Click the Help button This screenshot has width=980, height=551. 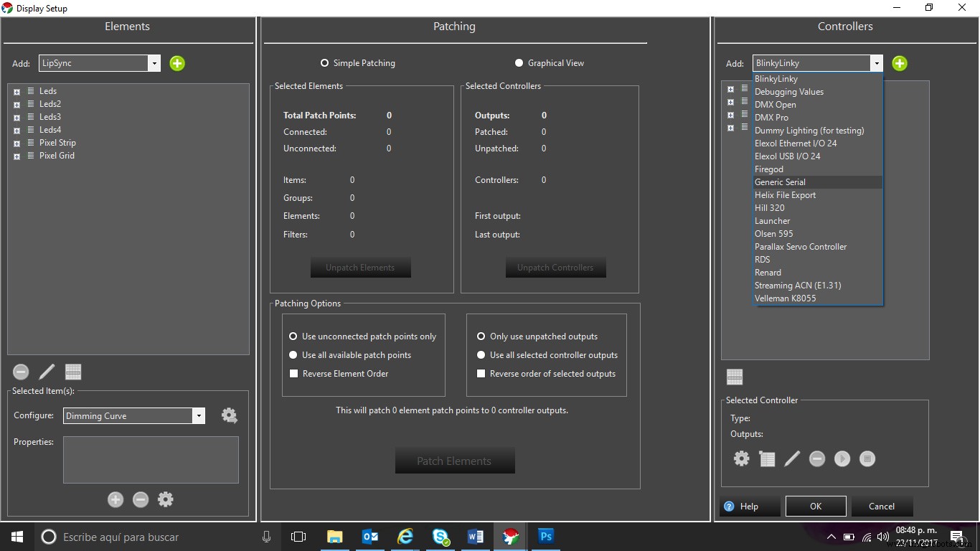coord(748,506)
